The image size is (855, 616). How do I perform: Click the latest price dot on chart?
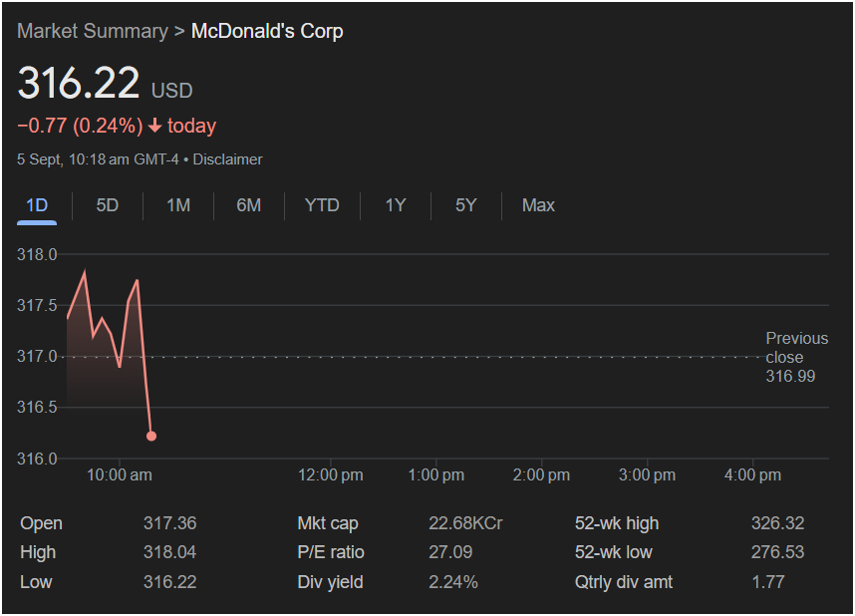[151, 436]
